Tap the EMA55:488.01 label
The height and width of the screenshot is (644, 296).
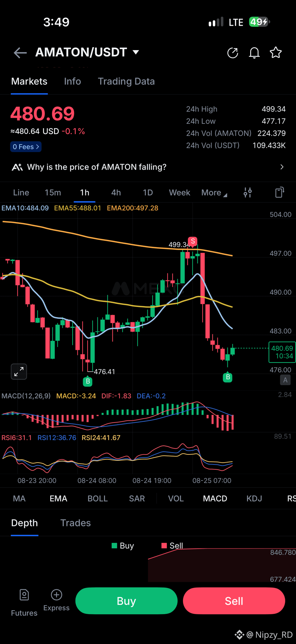click(x=78, y=208)
